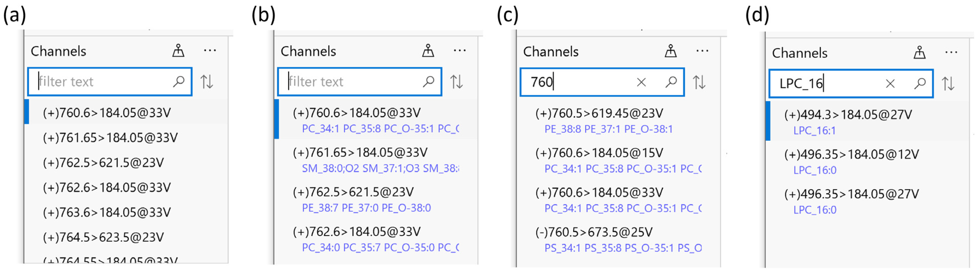
Task: Click the search magnifier in 760 box
Action: [671, 82]
